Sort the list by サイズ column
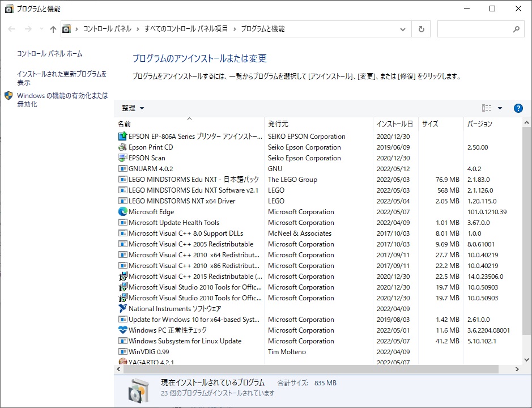Viewport: 532px width, 408px height. pos(441,124)
